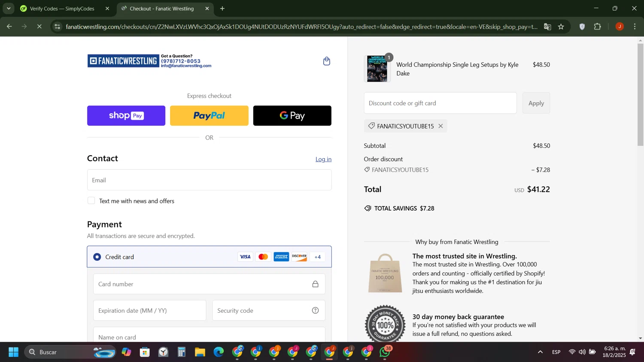Open the volume control in system tray
The height and width of the screenshot is (362, 644).
(x=582, y=352)
